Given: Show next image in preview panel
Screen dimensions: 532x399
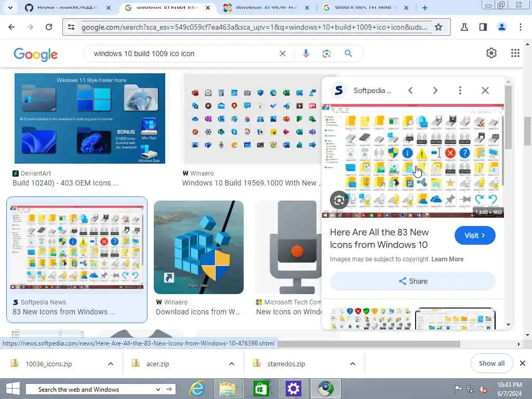Looking at the screenshot, I should coord(435,90).
